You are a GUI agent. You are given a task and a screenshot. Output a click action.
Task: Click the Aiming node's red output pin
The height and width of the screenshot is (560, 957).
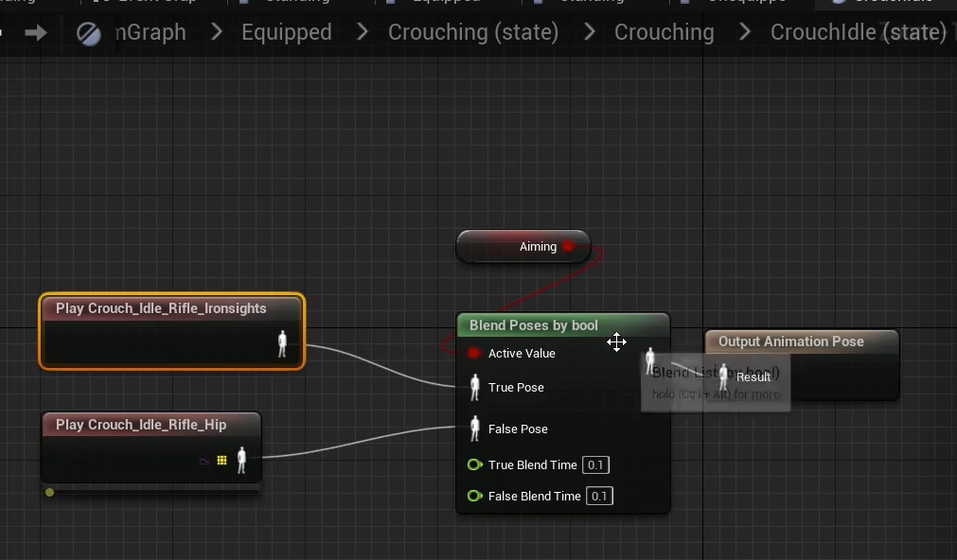[x=568, y=247]
